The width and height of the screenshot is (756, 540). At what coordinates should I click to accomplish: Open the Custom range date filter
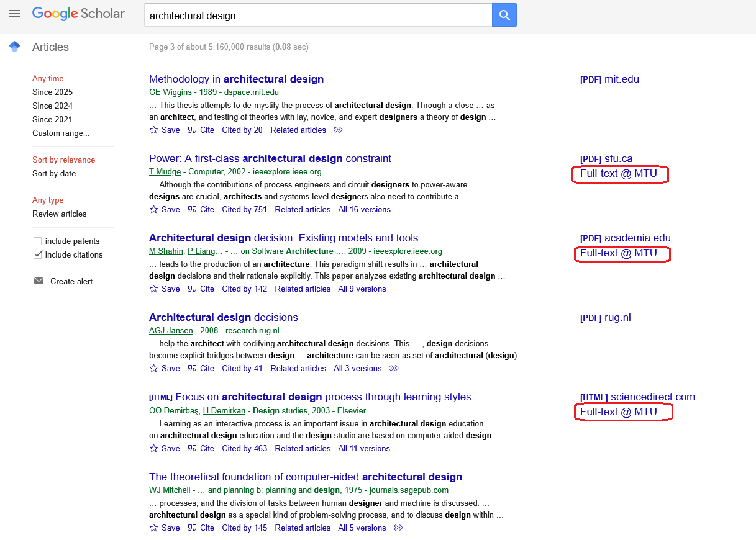pyautogui.click(x=61, y=133)
